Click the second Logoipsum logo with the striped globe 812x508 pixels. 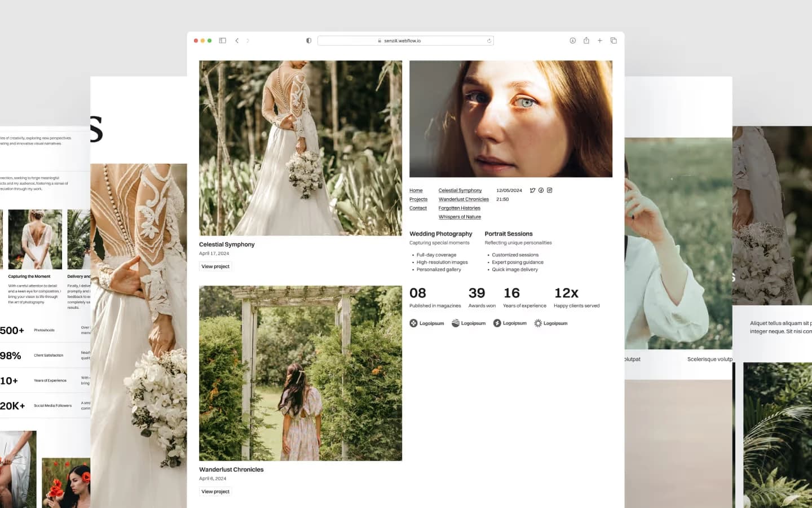[469, 323]
